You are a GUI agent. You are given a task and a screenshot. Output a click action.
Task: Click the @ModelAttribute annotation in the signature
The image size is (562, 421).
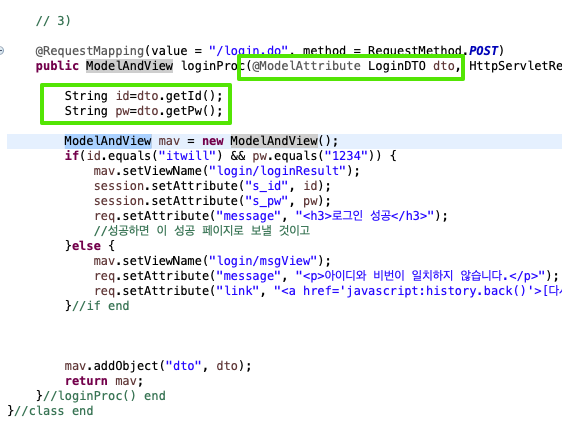tap(306, 66)
